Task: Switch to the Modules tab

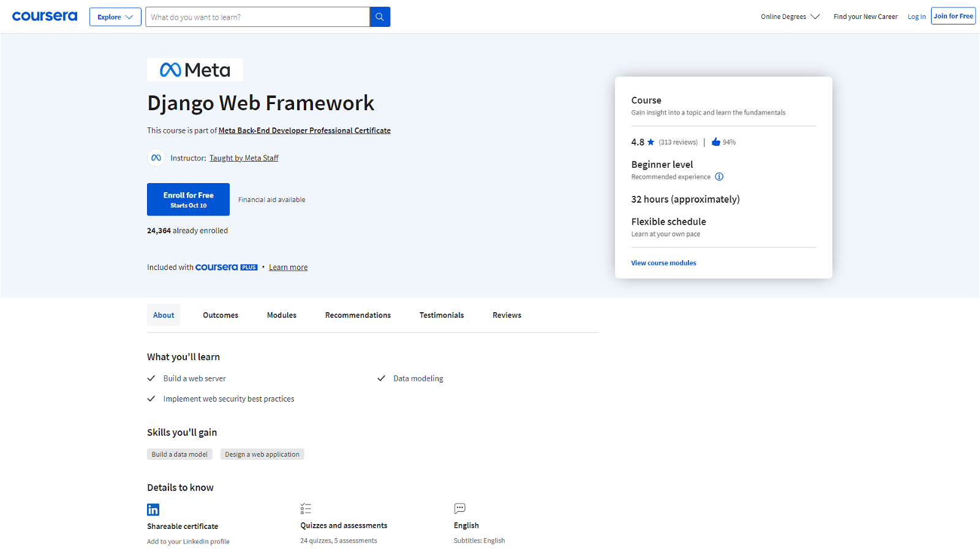Action: [x=282, y=315]
